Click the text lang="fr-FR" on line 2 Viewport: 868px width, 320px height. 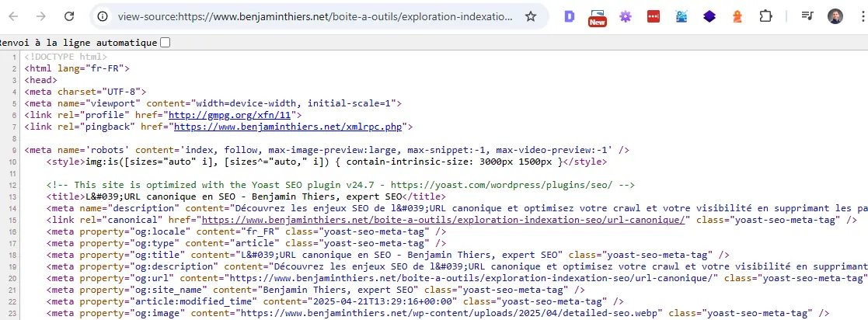pos(91,68)
